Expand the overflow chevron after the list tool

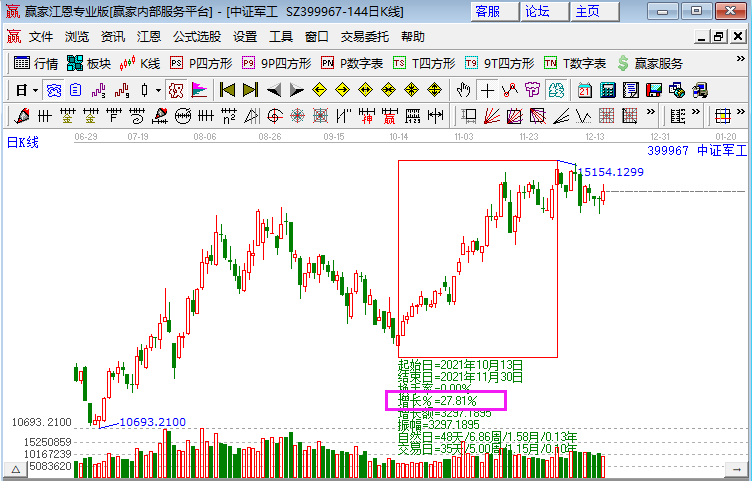coord(696,112)
